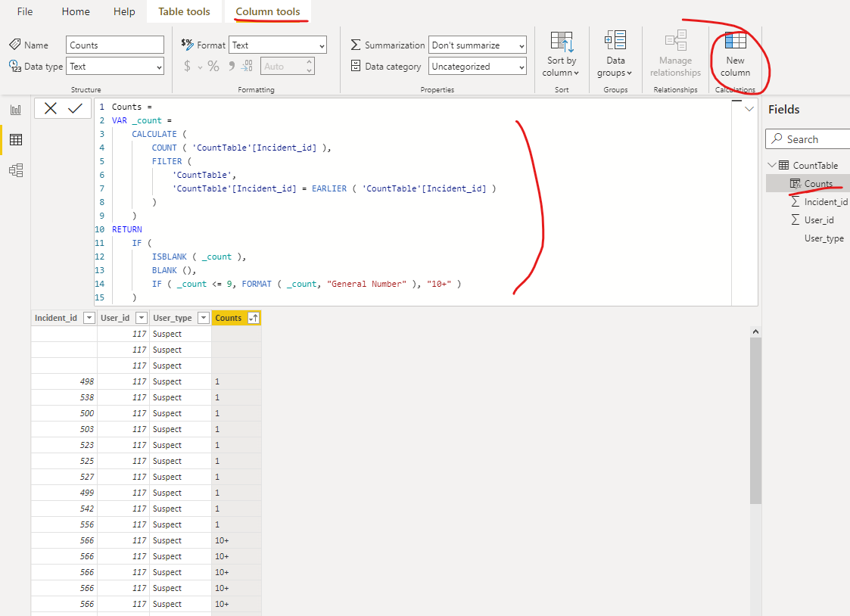
Task: Click the Auto decimal places spinner
Action: point(288,66)
